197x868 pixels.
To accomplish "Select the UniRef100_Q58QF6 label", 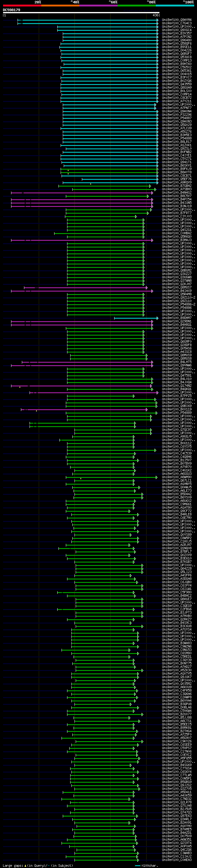I will (177, 43).
